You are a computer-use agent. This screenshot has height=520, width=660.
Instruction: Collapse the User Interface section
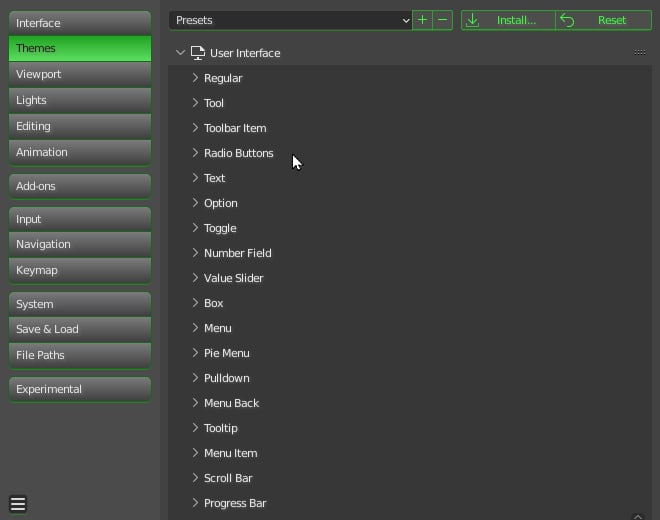coord(180,53)
